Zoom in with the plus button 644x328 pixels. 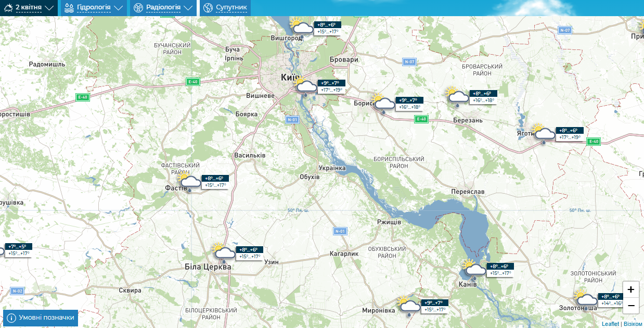click(631, 289)
